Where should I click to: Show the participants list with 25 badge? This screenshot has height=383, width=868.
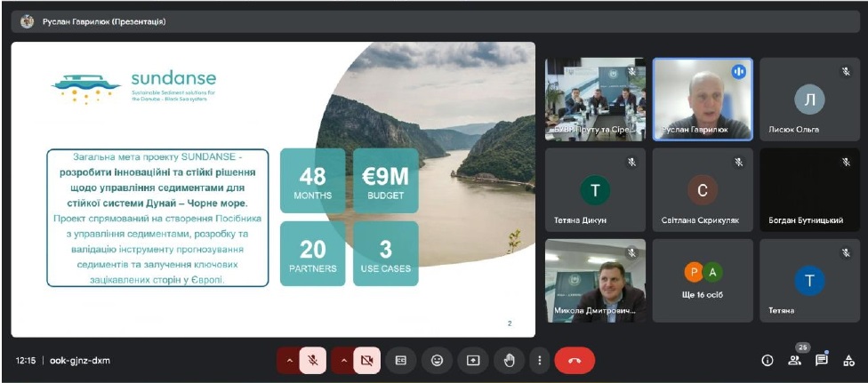point(794,361)
